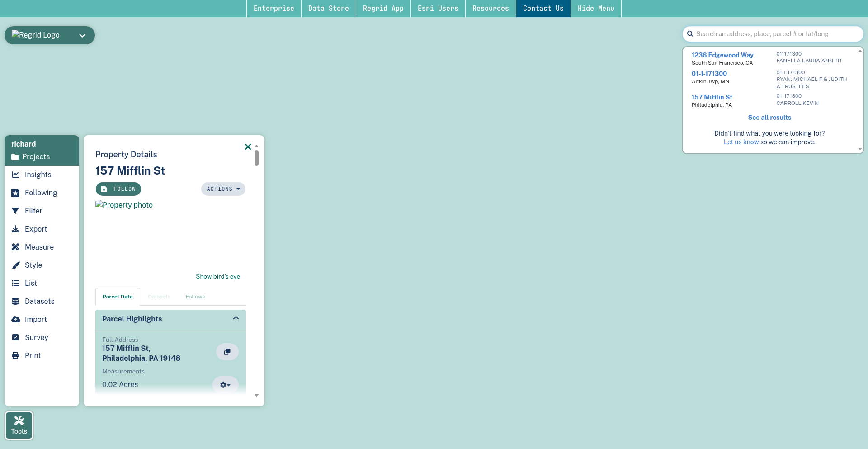Switch to the Follows tab

pos(195,297)
